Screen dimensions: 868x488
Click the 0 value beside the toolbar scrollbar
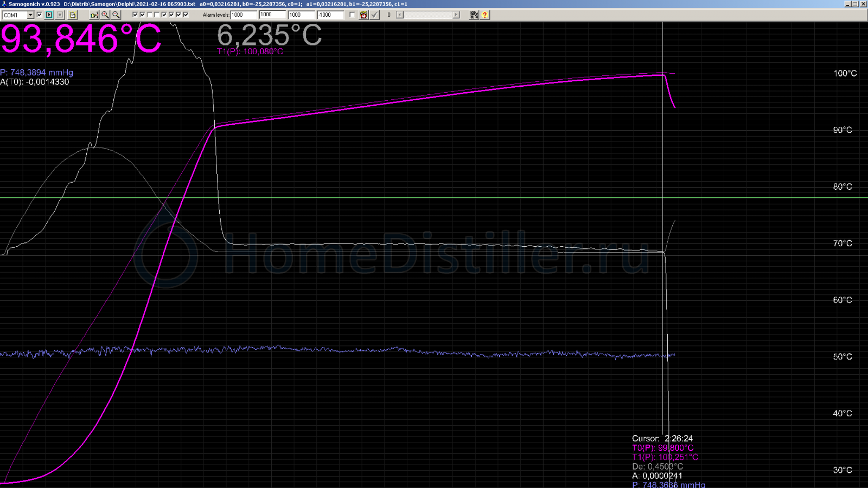coord(388,15)
